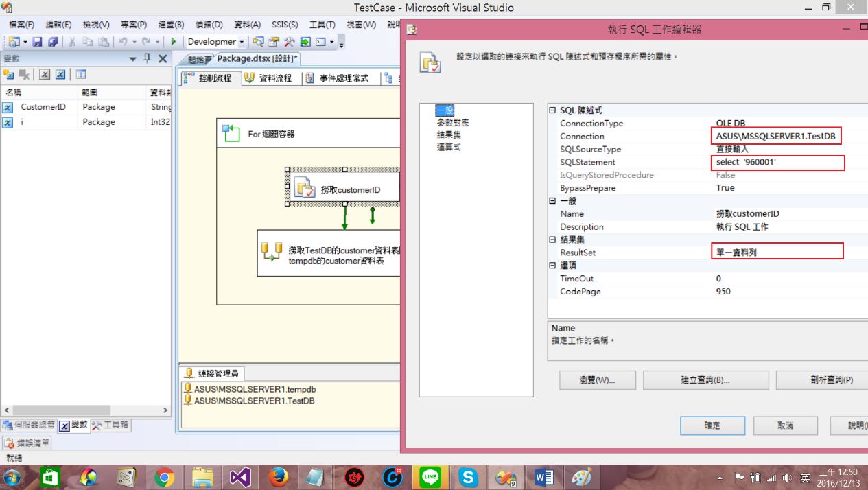Click the ResultSet value 單一資料列
868x490 pixels.
point(777,251)
